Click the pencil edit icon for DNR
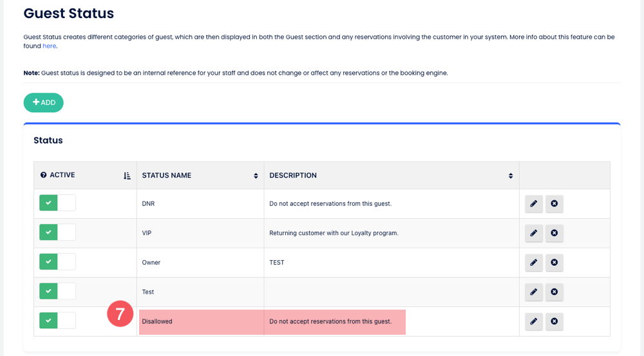 click(534, 204)
